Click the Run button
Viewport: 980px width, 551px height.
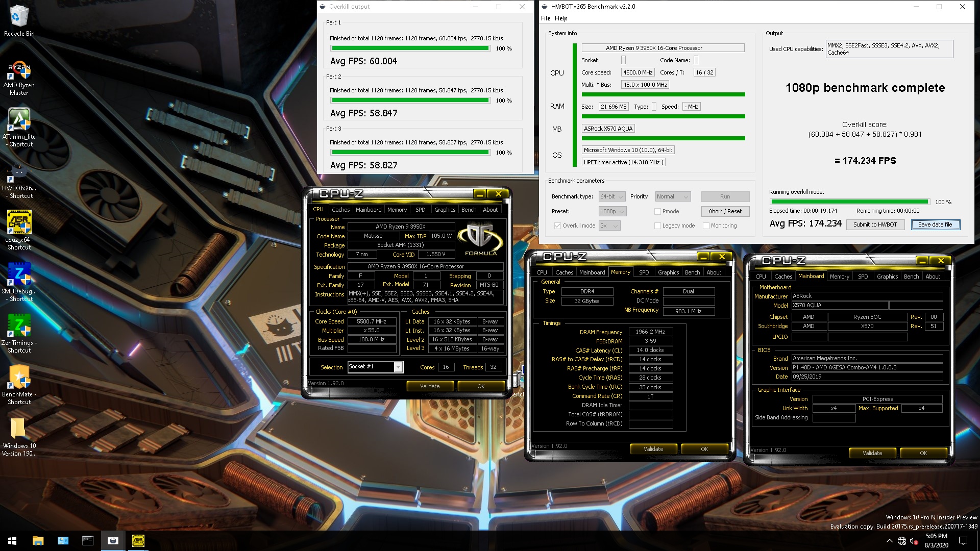tap(725, 196)
